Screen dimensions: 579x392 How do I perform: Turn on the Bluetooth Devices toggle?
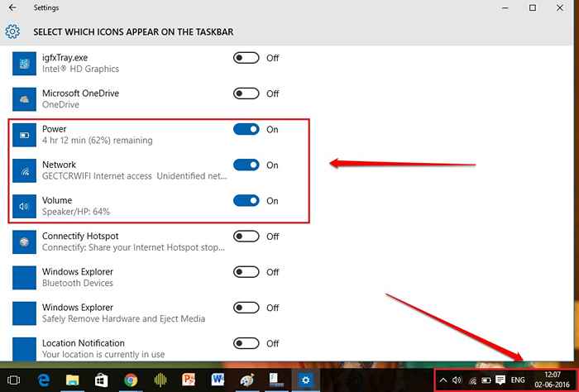(x=246, y=272)
